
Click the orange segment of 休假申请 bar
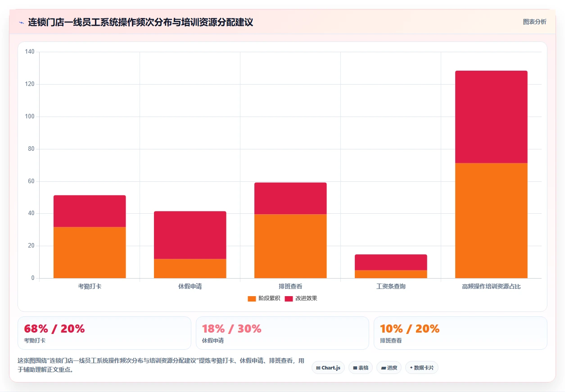(x=190, y=269)
